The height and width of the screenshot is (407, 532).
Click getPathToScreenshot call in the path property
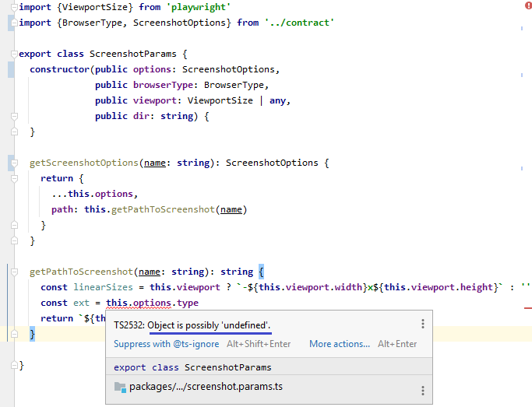pyautogui.click(x=164, y=210)
